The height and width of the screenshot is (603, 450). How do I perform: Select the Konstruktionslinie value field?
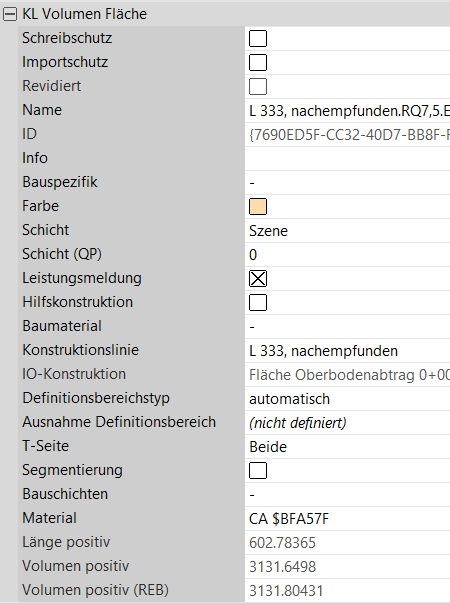pos(348,350)
